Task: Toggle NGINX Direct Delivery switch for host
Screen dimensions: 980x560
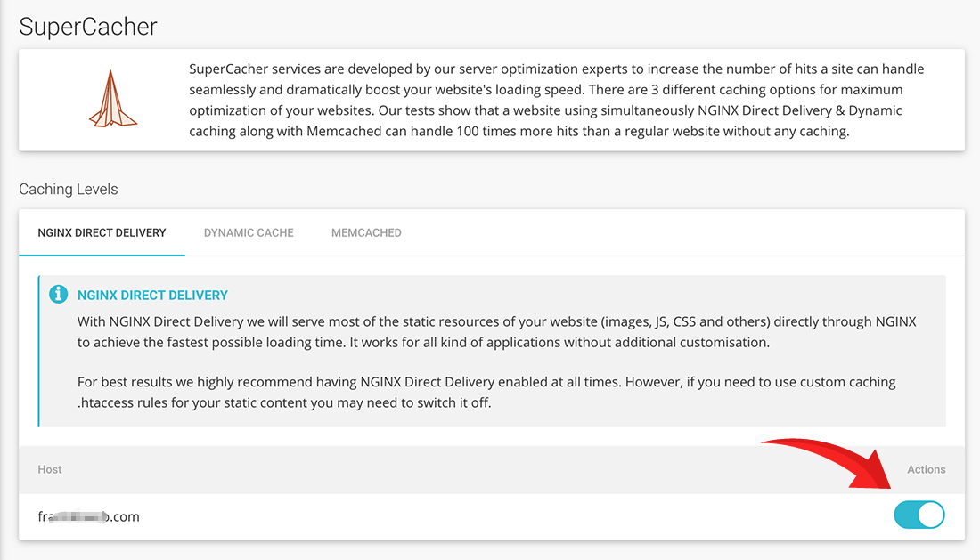Action: tap(919, 515)
